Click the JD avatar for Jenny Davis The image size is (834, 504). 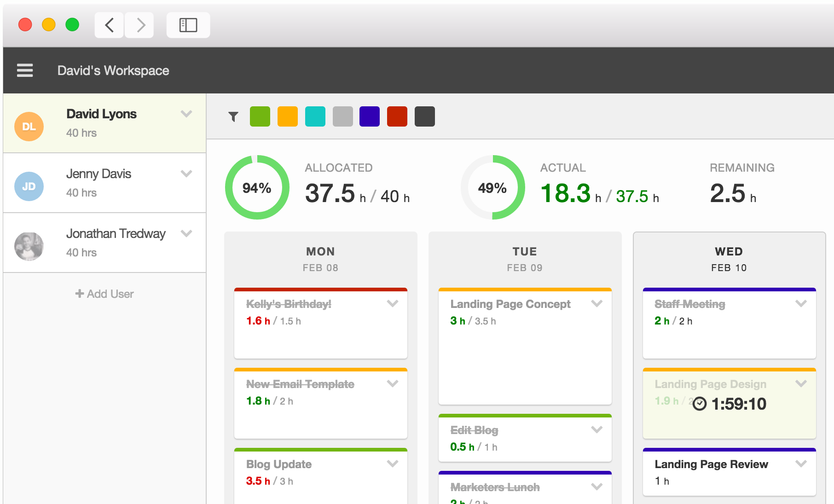pos(29,186)
